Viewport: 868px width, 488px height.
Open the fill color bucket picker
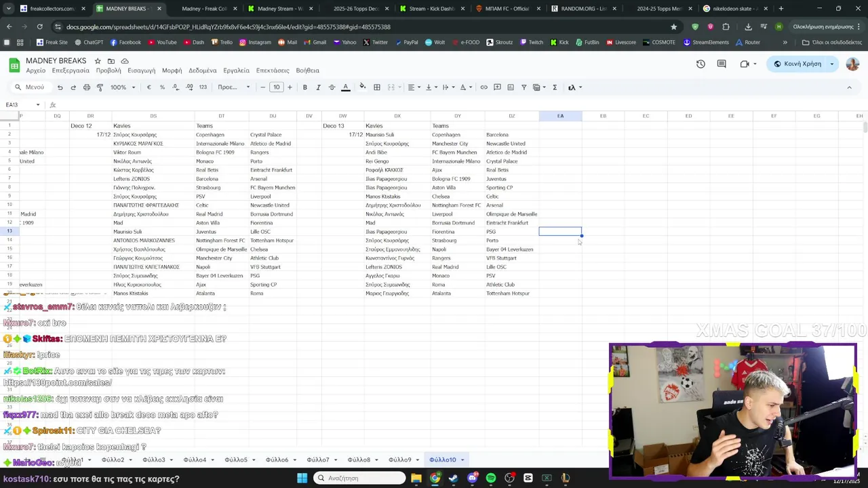363,87
